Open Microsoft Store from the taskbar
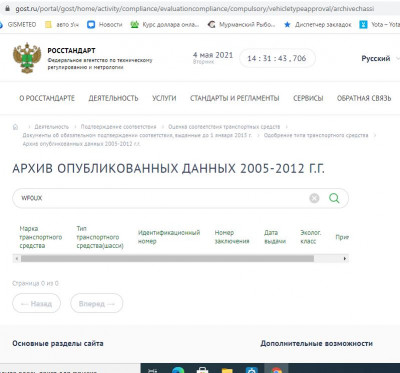400x373 pixels. pos(202,370)
